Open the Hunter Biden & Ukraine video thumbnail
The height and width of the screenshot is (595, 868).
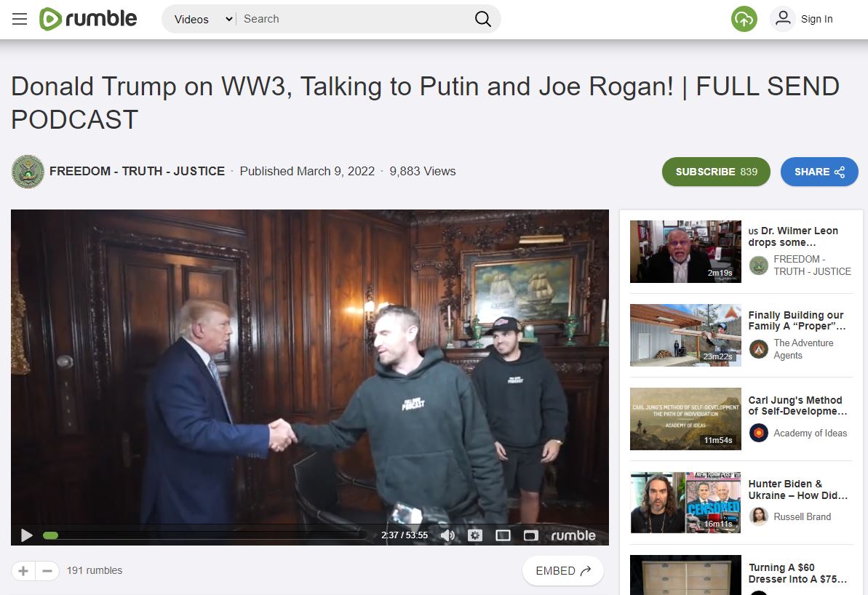tap(685, 503)
